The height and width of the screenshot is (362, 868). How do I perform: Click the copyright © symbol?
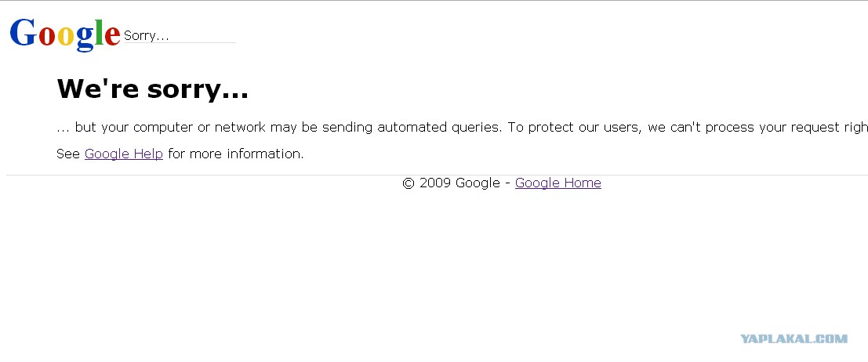pyautogui.click(x=408, y=183)
